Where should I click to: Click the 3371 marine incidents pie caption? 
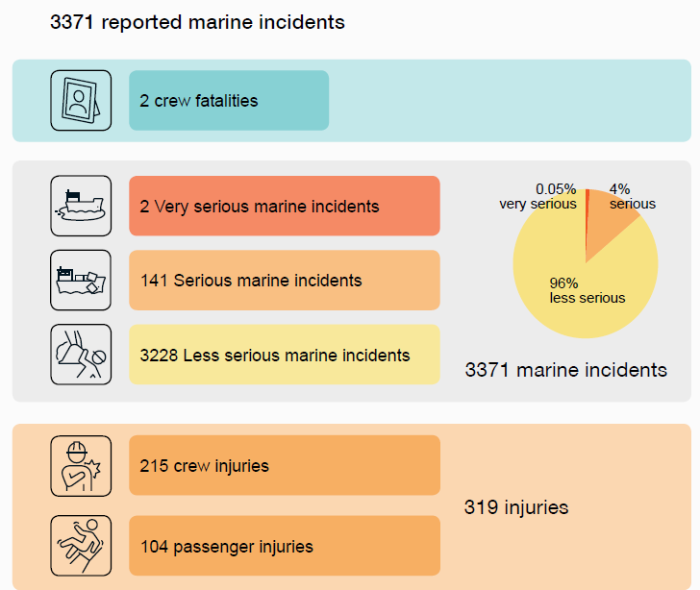pos(565,369)
